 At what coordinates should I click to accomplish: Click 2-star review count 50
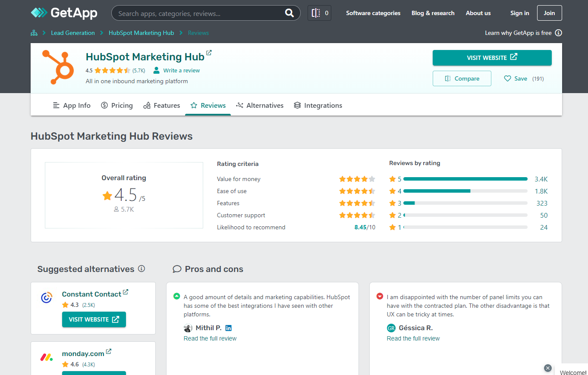coord(544,215)
